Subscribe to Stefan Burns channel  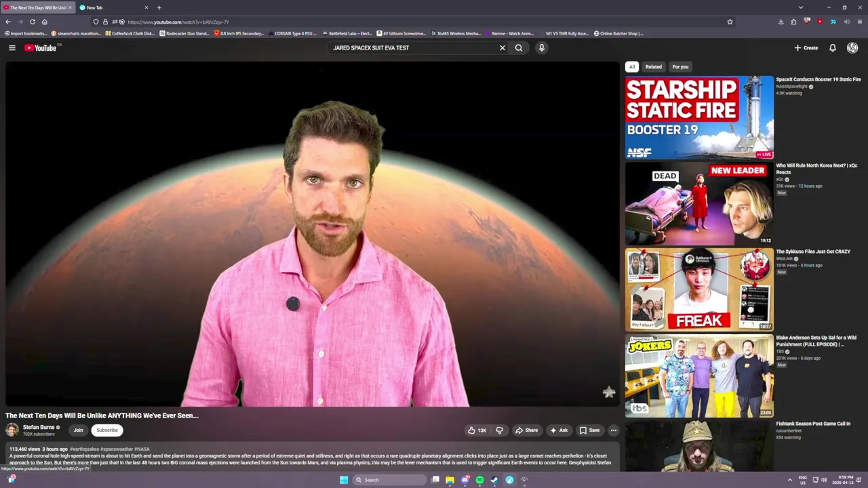pos(107,430)
